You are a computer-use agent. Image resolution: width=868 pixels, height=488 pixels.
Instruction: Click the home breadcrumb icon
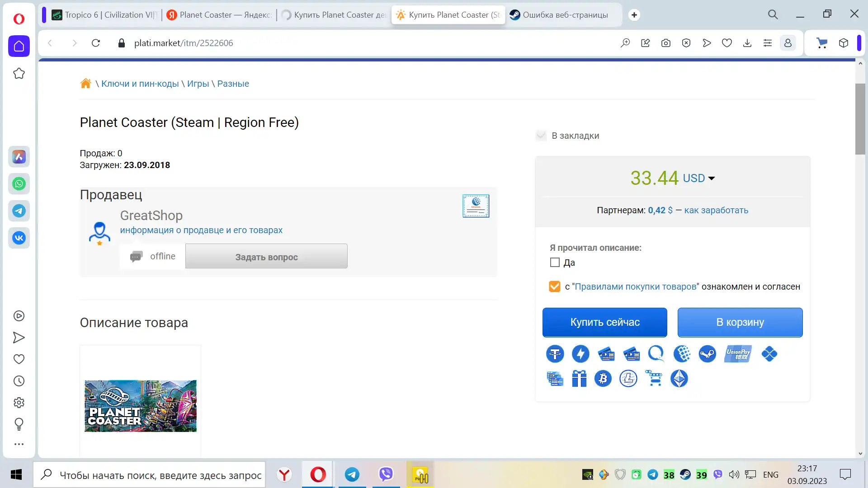click(85, 83)
